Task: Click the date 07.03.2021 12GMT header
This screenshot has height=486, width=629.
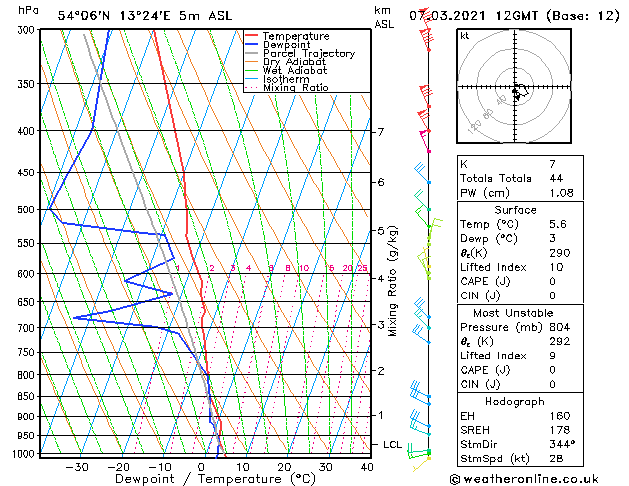Action: 473,16
